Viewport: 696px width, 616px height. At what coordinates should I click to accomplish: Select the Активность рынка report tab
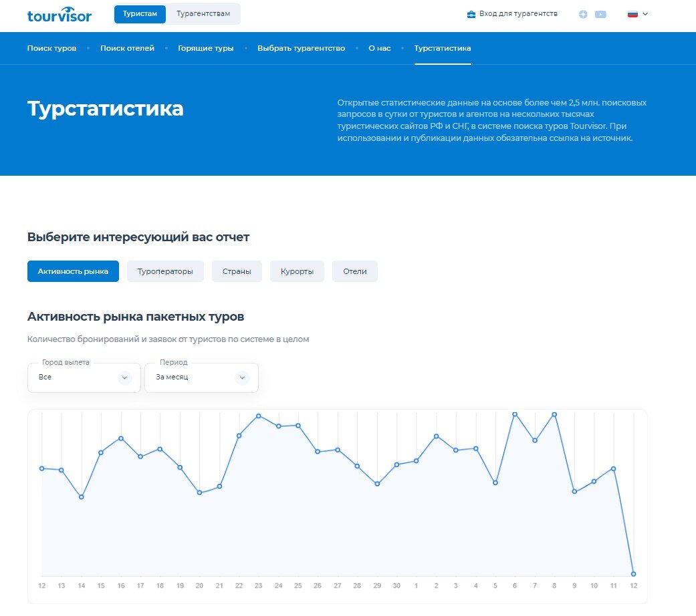pos(74,271)
